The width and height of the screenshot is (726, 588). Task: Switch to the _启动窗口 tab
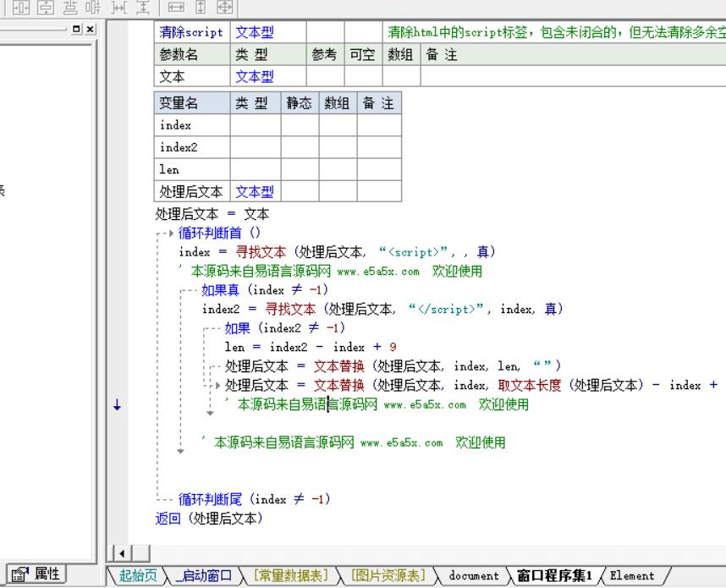204,575
